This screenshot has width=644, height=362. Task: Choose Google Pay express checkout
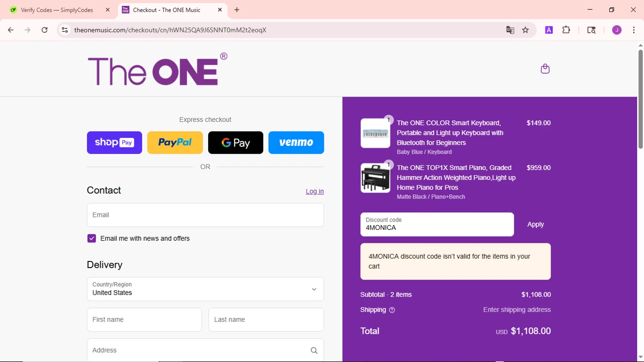(x=236, y=143)
